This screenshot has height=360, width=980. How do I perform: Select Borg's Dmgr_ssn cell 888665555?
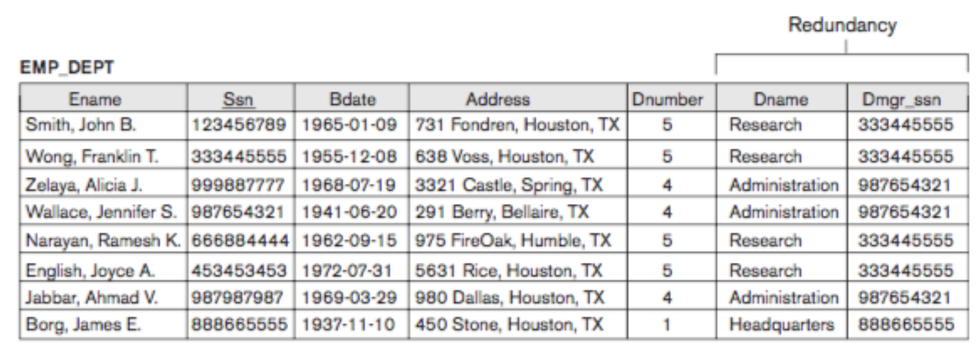(905, 324)
